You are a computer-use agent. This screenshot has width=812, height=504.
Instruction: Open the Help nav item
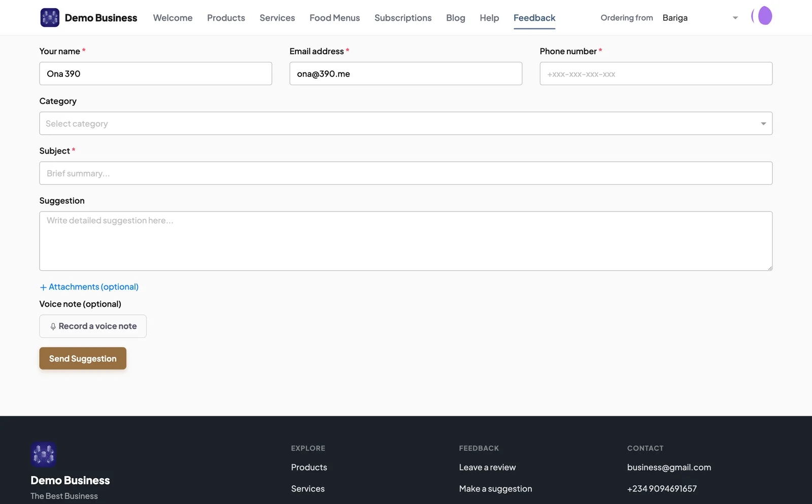click(x=489, y=18)
